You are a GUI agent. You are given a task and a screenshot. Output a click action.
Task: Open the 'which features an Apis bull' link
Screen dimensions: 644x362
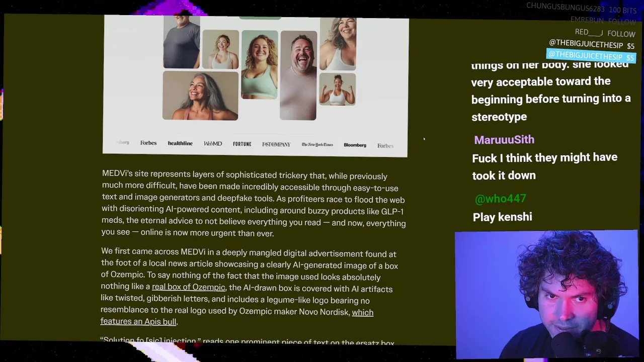237,317
